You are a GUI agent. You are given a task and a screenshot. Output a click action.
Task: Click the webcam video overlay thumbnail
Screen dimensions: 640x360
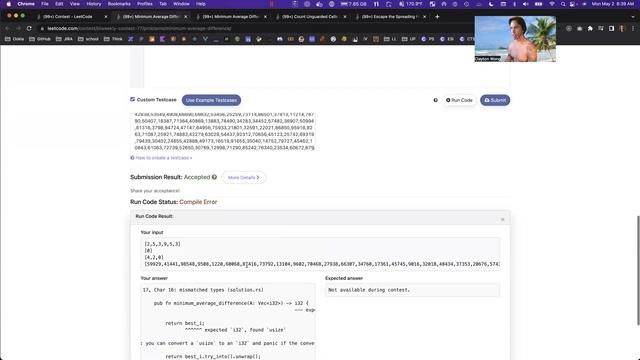[515, 39]
